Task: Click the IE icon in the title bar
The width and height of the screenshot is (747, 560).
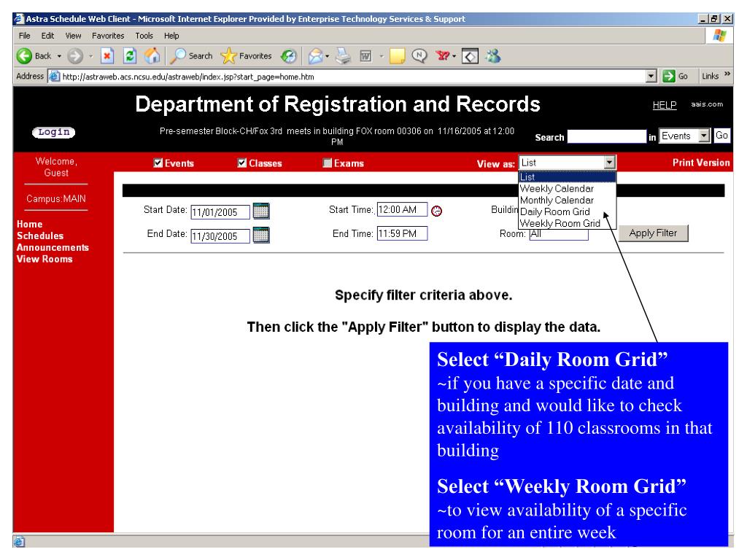Action: coord(18,19)
